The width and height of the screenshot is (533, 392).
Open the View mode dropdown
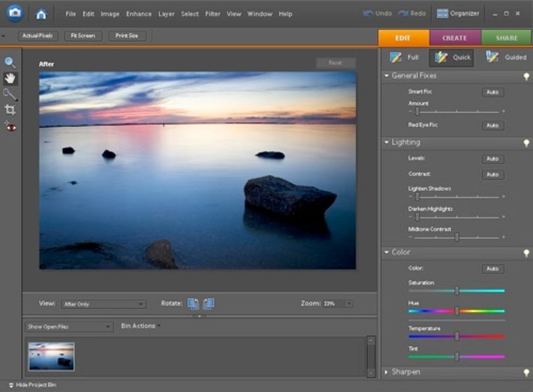click(x=104, y=304)
